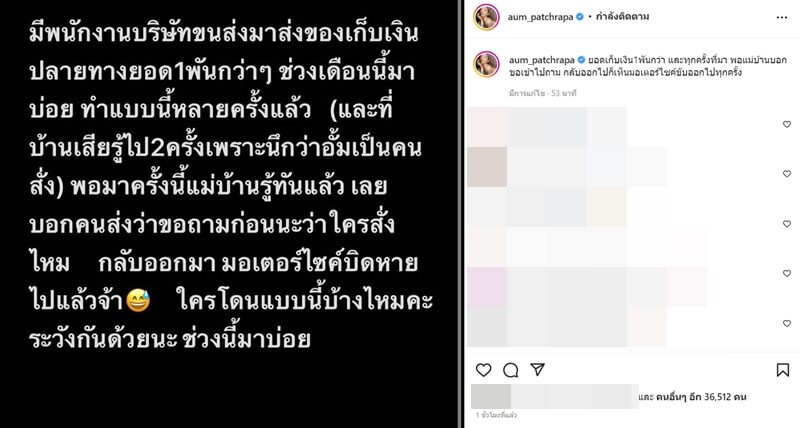
Task: Save post with bookmark icon
Action: 783,370
